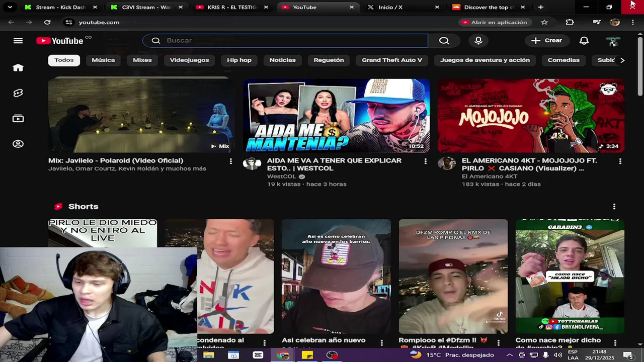Select the Hip hop filter chip
Viewport: 644px width, 362px height.
239,60
